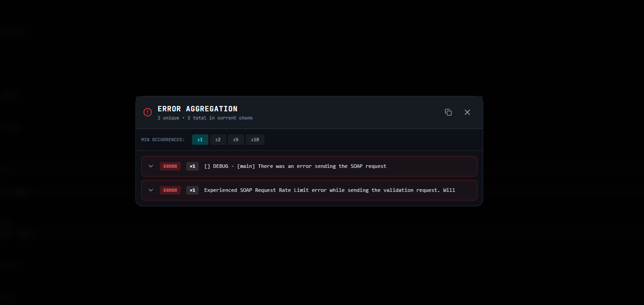Click the ERROR badge on the Rate Limit row

click(x=170, y=190)
